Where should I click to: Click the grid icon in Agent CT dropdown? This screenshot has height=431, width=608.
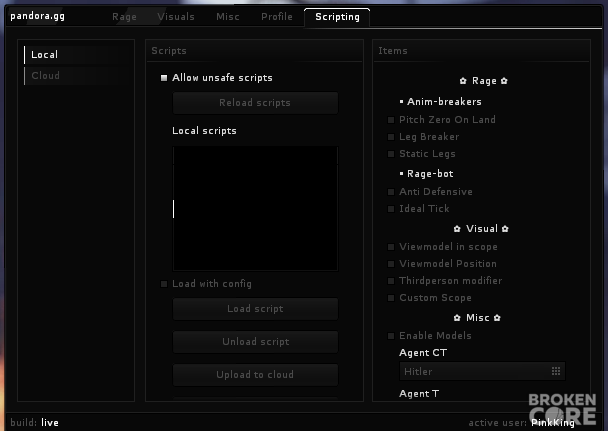(556, 372)
